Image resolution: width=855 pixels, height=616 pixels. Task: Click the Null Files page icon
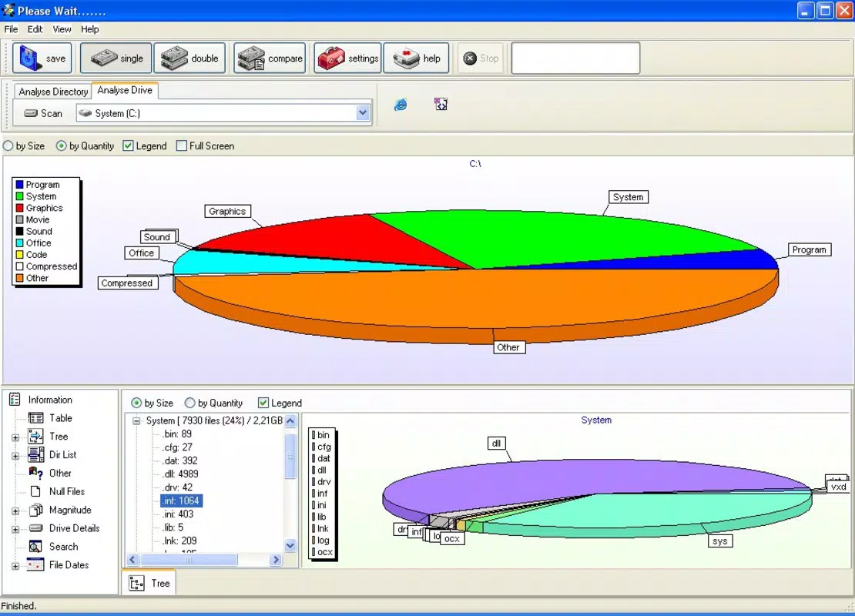tap(36, 491)
